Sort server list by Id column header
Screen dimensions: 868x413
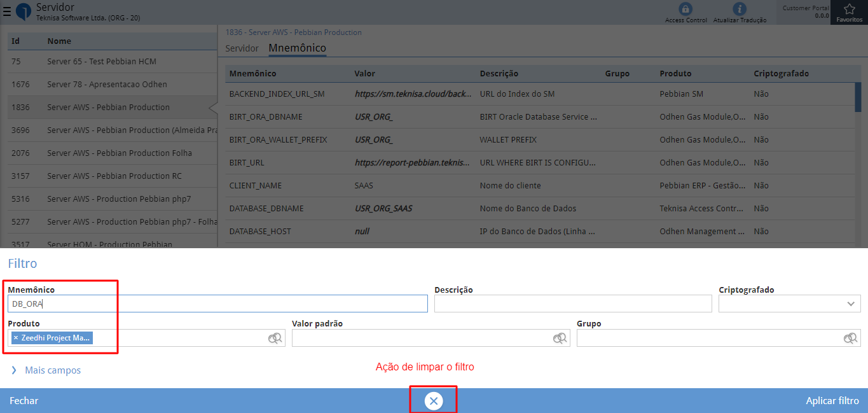(x=15, y=41)
